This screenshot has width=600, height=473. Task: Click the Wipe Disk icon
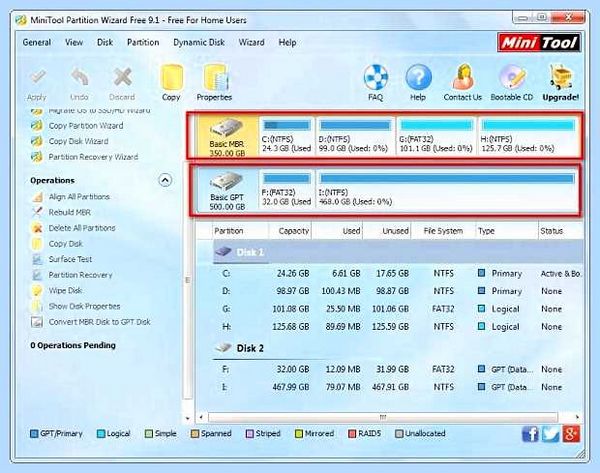(x=37, y=291)
